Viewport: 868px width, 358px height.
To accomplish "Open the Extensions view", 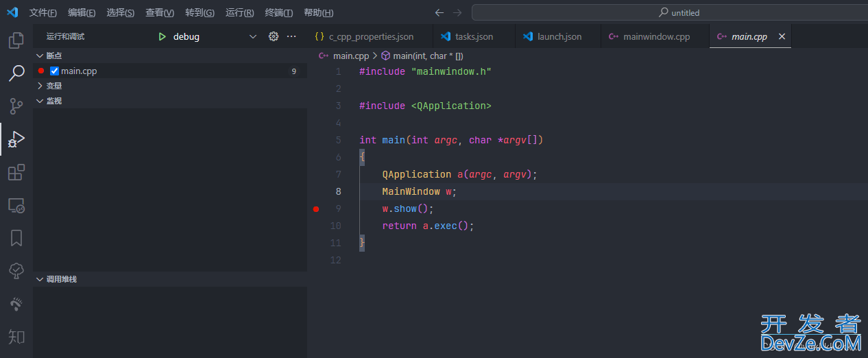I will coord(16,172).
